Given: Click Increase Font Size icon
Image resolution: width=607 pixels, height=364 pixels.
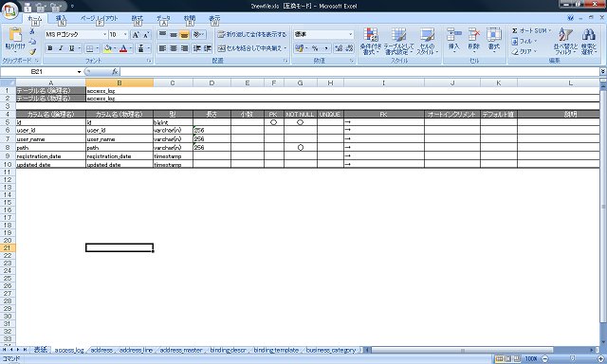Looking at the screenshot, I should [x=136, y=35].
